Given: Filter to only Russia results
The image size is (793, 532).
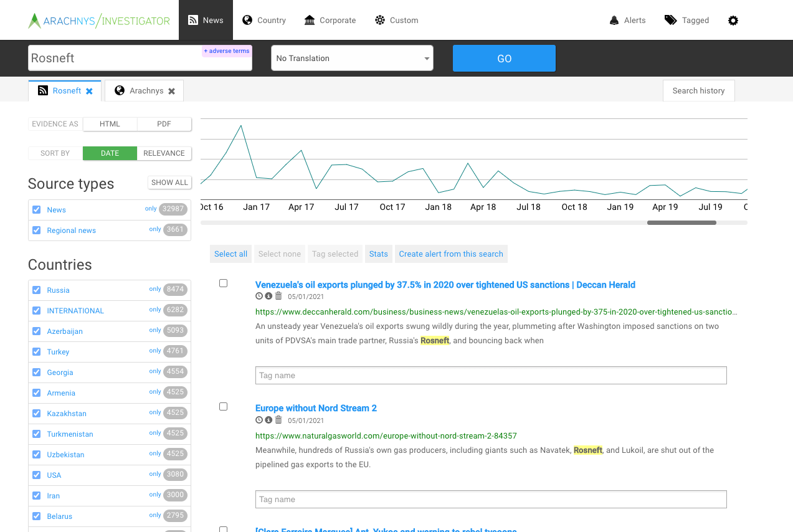Looking at the screenshot, I should (155, 289).
